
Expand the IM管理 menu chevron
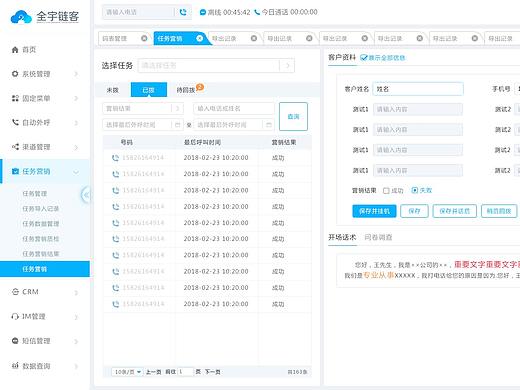[76, 317]
